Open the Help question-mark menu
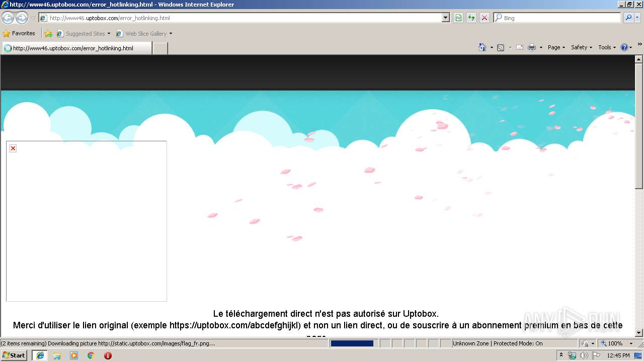Viewport: 644px width, 362px height. [x=626, y=47]
